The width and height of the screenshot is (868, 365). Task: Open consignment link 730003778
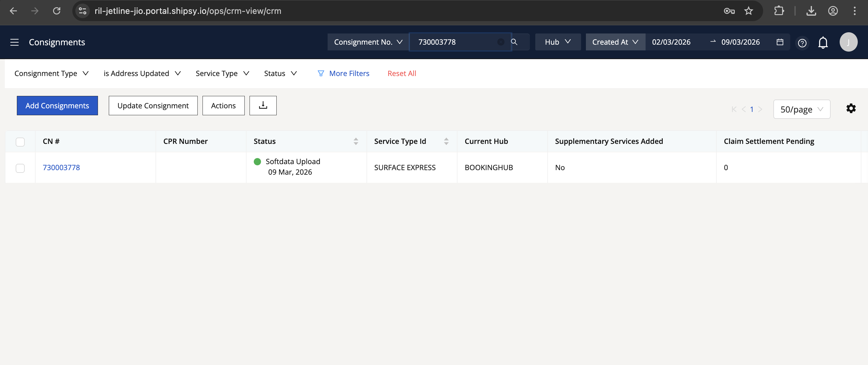[61, 167]
